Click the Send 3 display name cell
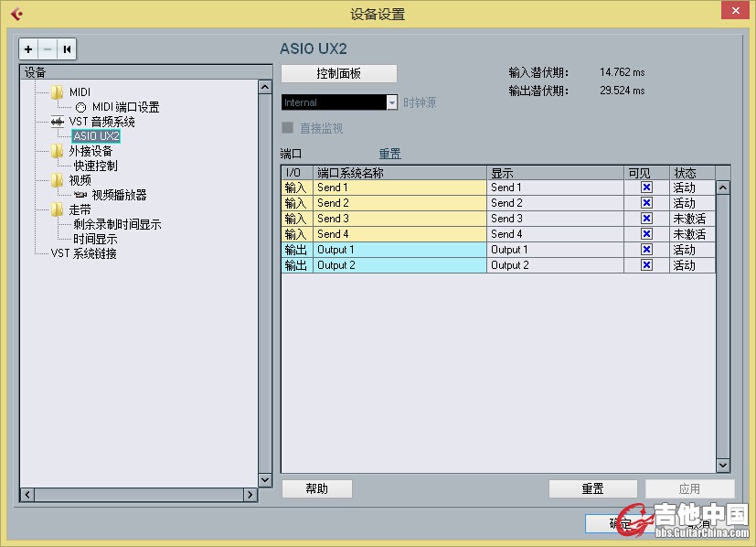The height and width of the screenshot is (547, 756). click(555, 219)
